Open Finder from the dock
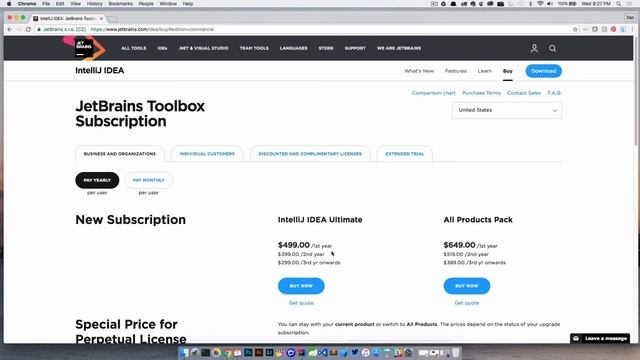640x360 pixels. pos(184,352)
